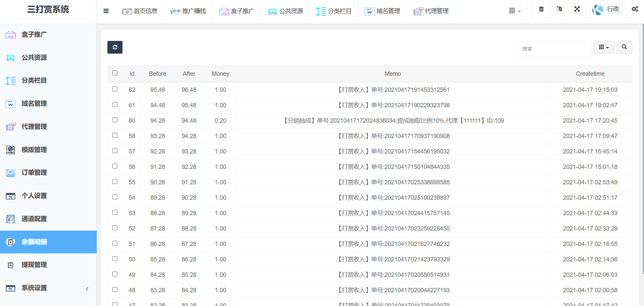The width and height of the screenshot is (644, 306).
Task: Switch to the 首页信息 top tab
Action: coord(140,11)
